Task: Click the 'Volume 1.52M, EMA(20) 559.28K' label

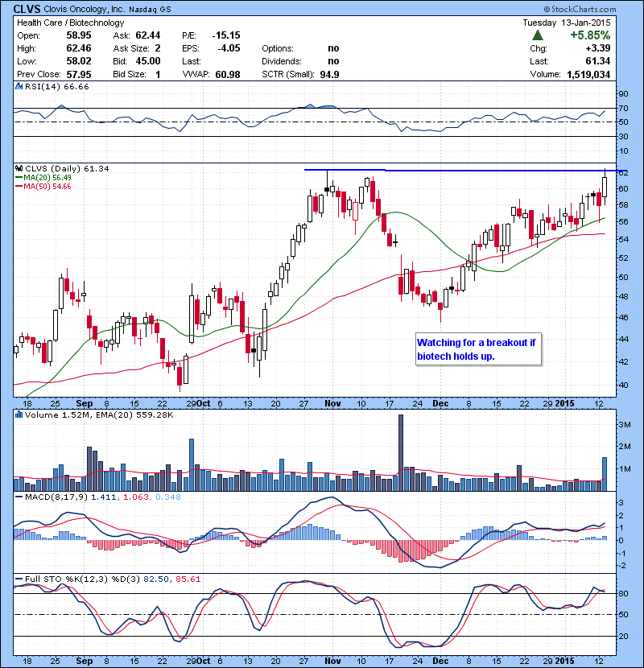Action: click(x=99, y=414)
